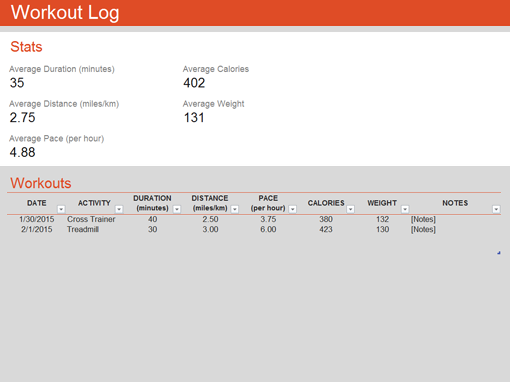Expand the NOTES column filter dropdown

pos(496,209)
